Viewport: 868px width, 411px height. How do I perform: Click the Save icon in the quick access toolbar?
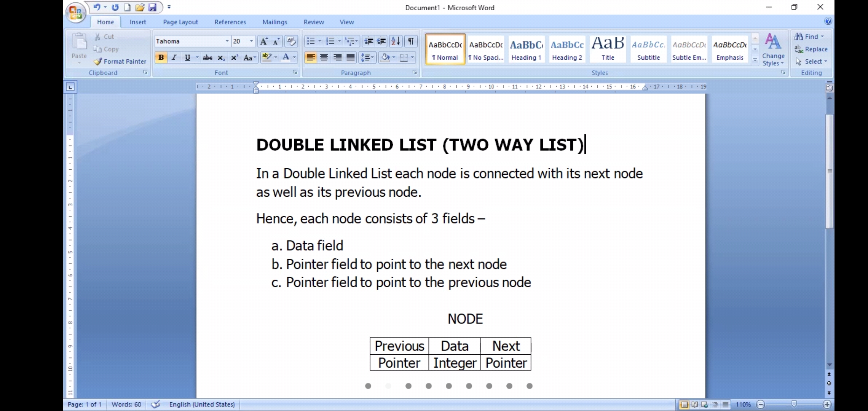(152, 7)
